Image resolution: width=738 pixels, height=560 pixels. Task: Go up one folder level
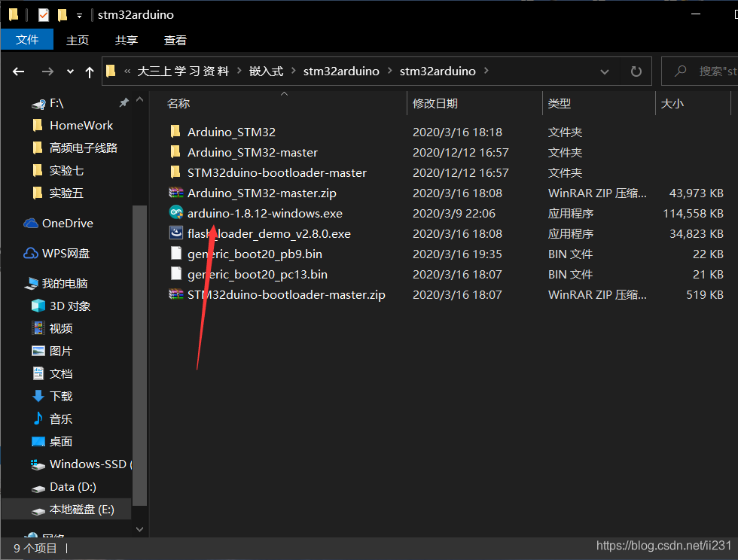(90, 72)
